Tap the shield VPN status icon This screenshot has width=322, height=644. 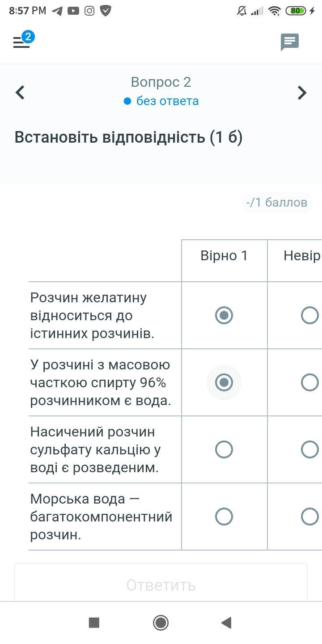(x=106, y=11)
